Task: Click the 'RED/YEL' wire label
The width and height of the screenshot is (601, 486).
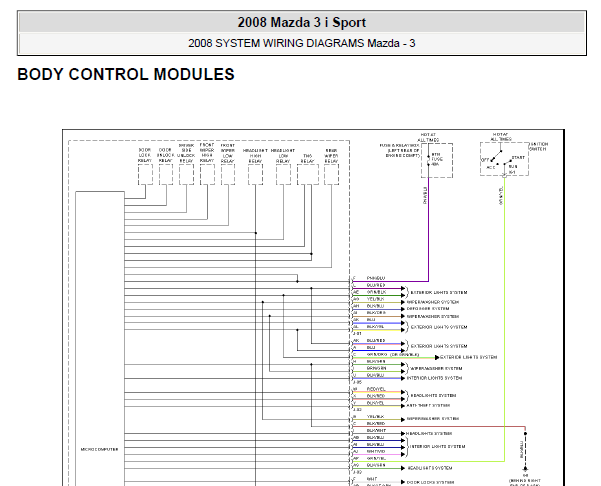Action: coord(376,389)
